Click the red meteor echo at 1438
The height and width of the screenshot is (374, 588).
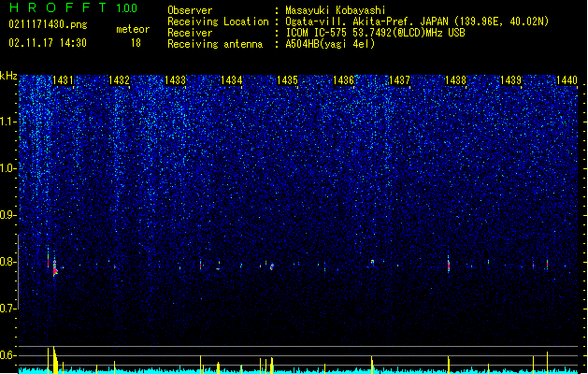(449, 266)
